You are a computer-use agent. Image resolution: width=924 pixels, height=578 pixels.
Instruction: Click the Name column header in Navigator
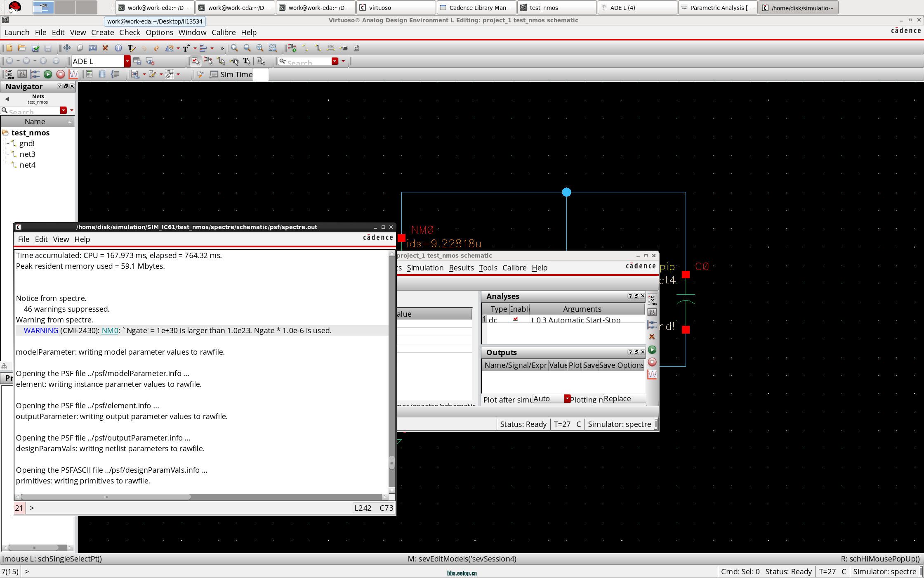pyautogui.click(x=37, y=121)
